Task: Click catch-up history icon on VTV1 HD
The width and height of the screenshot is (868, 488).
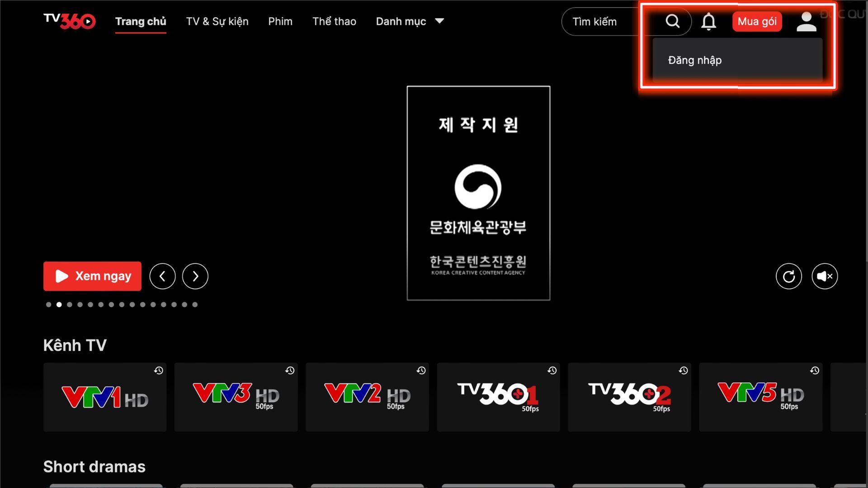Action: [158, 371]
